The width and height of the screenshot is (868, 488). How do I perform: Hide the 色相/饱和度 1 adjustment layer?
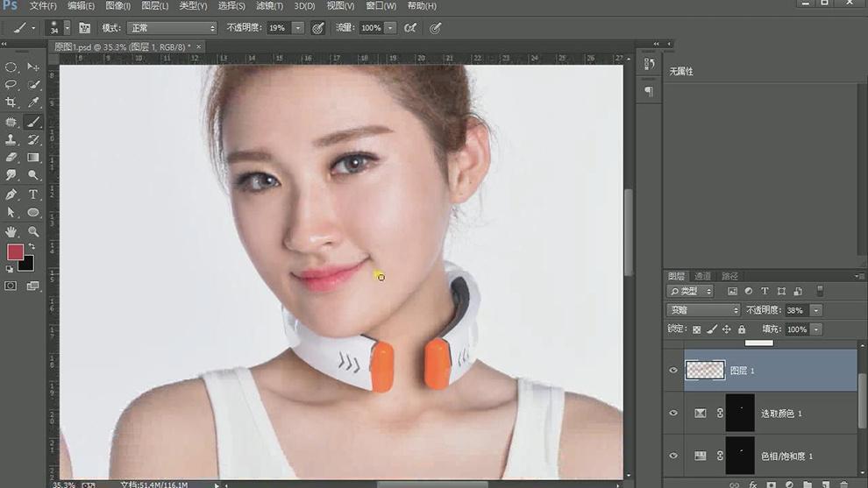pyautogui.click(x=673, y=456)
